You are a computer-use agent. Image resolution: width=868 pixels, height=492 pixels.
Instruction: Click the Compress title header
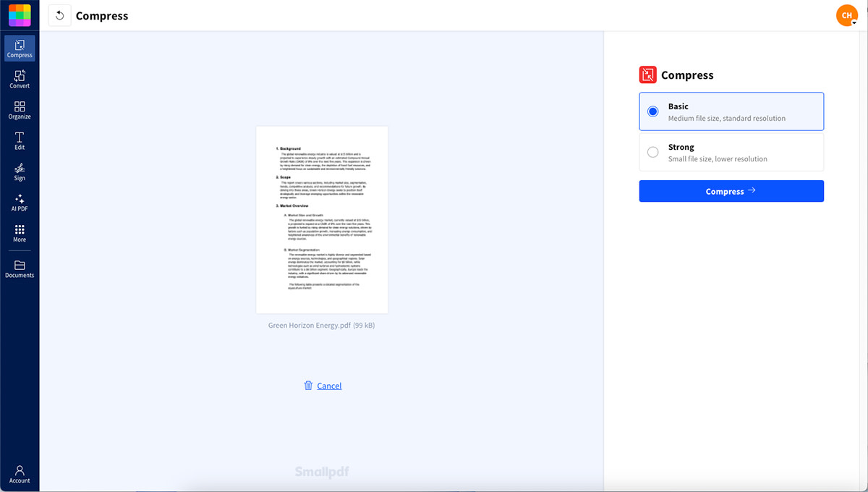click(102, 15)
